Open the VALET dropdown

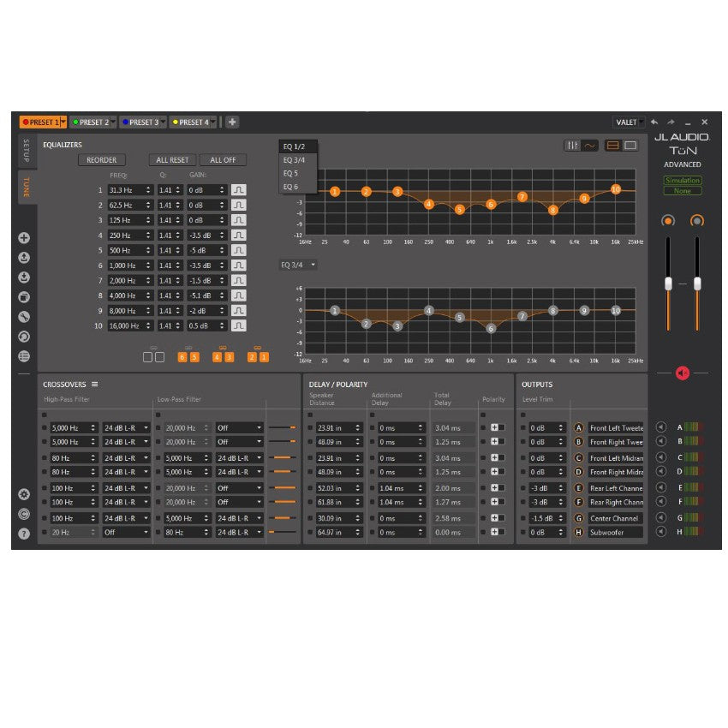629,122
